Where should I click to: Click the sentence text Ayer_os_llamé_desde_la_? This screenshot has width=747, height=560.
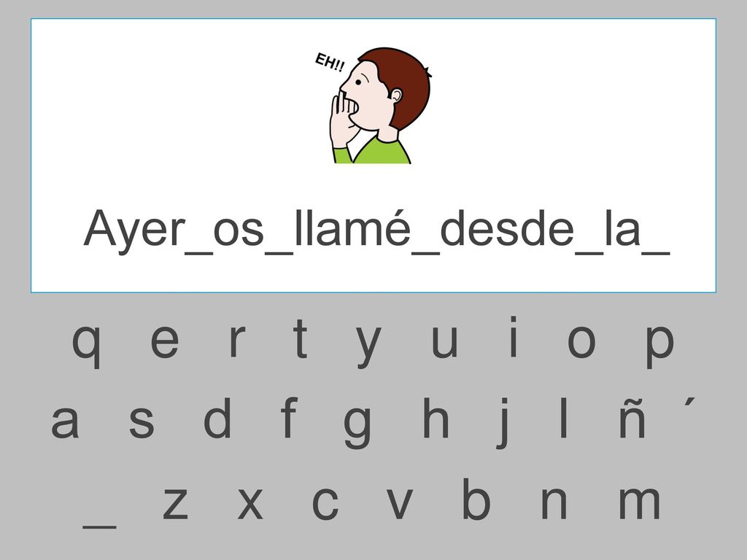377,230
